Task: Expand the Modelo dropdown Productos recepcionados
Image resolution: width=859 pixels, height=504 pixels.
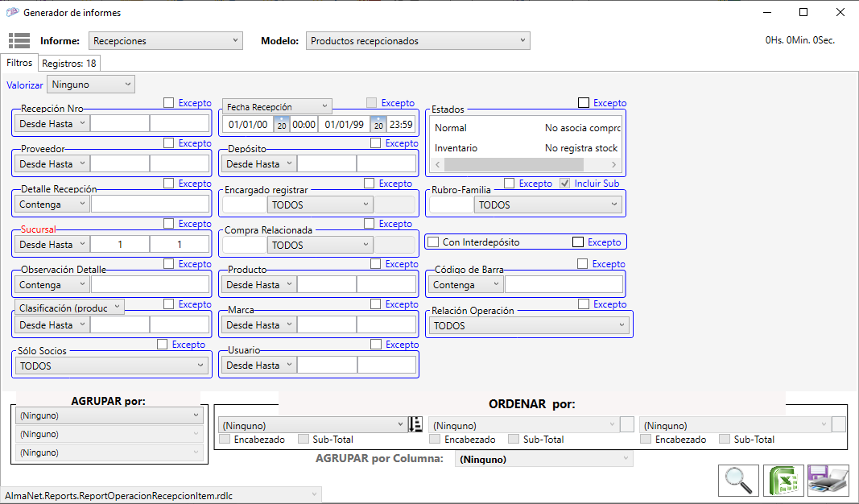Action: (418, 41)
